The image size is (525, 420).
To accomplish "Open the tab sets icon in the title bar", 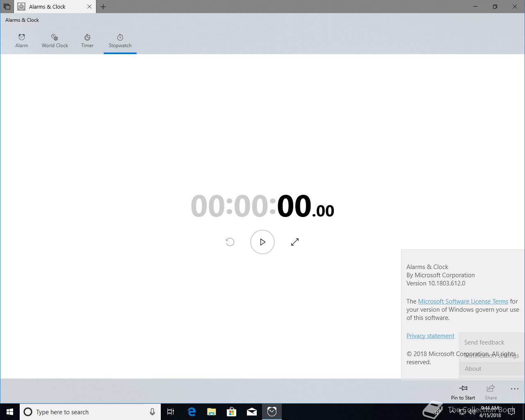I will (x=7, y=7).
